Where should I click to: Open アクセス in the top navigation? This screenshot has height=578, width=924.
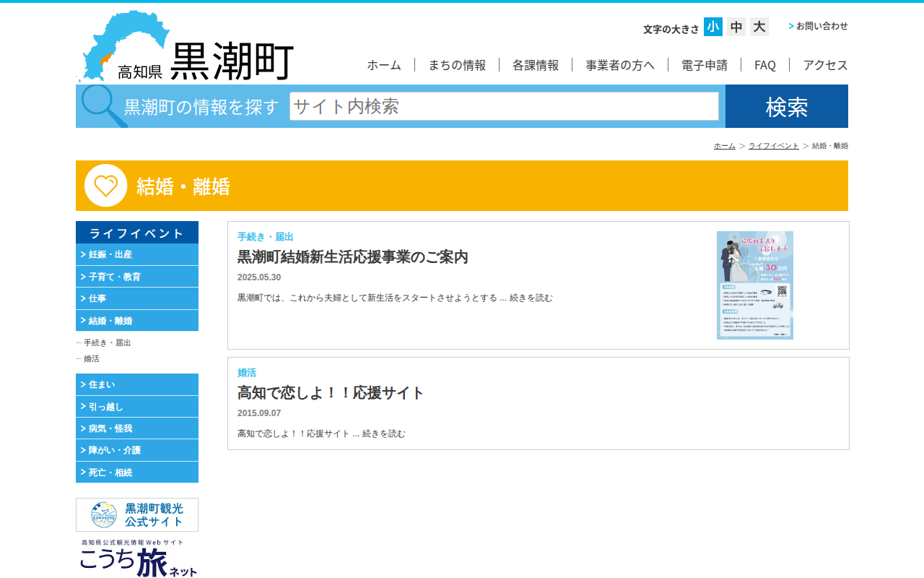[825, 65]
